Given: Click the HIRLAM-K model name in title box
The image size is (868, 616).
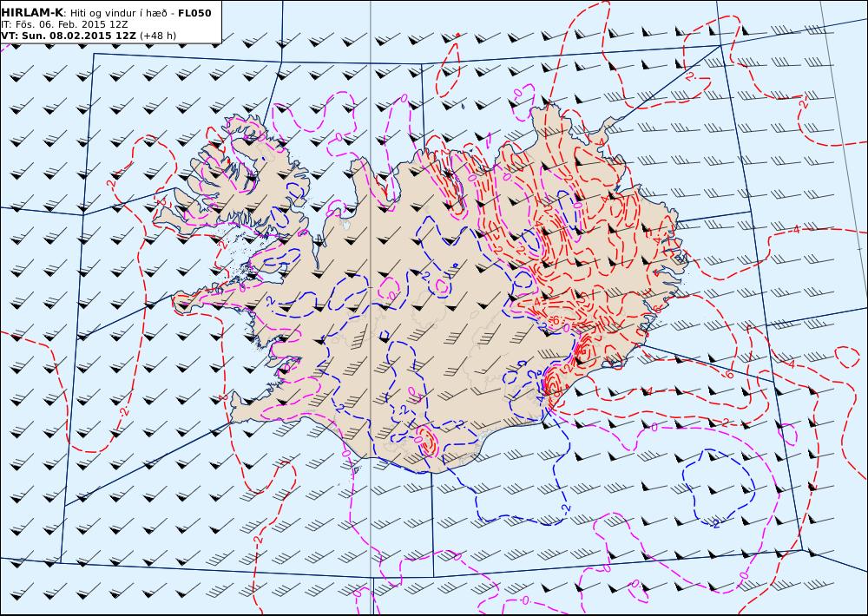Looking at the screenshot, I should (32, 13).
